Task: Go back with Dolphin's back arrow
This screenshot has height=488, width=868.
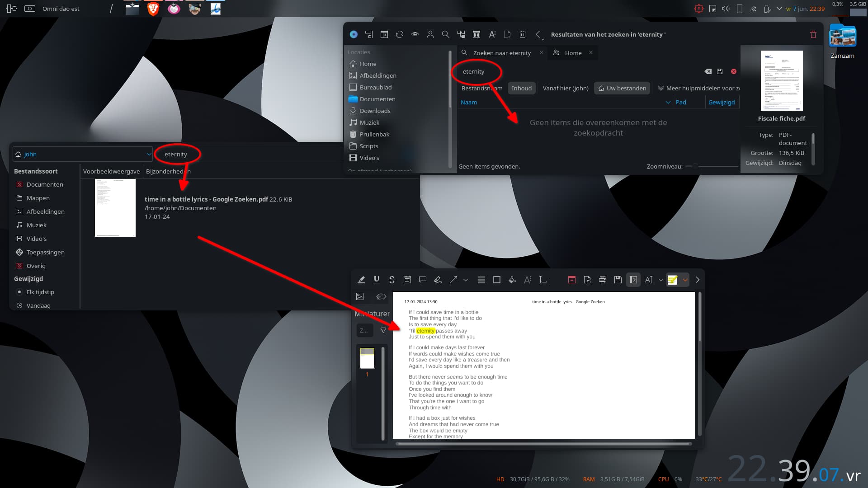Action: tap(538, 34)
